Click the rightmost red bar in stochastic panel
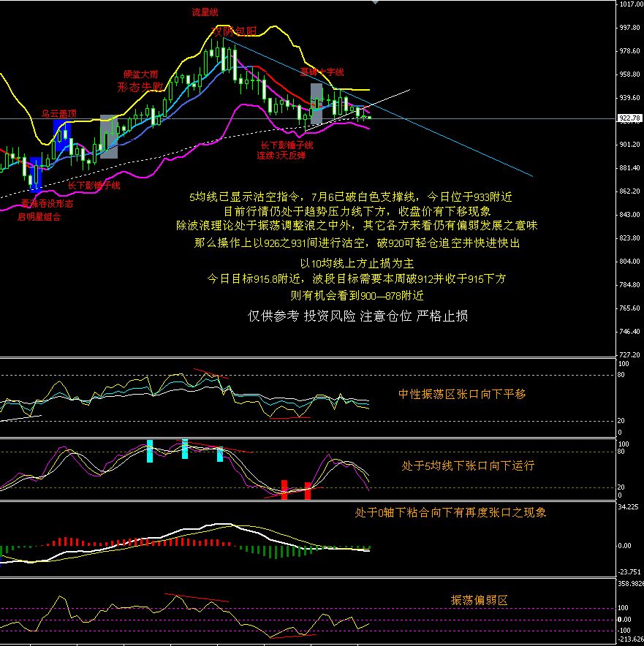The width and height of the screenshot is (644, 646). pyautogui.click(x=308, y=490)
